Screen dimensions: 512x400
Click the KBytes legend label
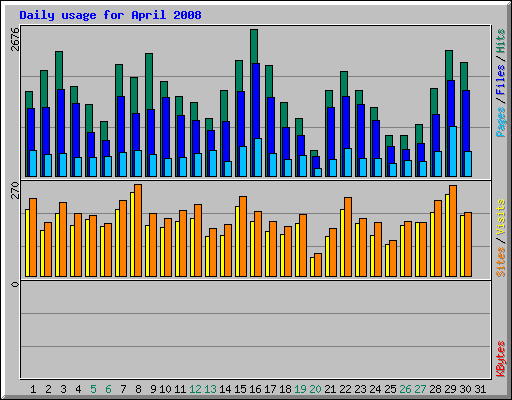[501, 359]
